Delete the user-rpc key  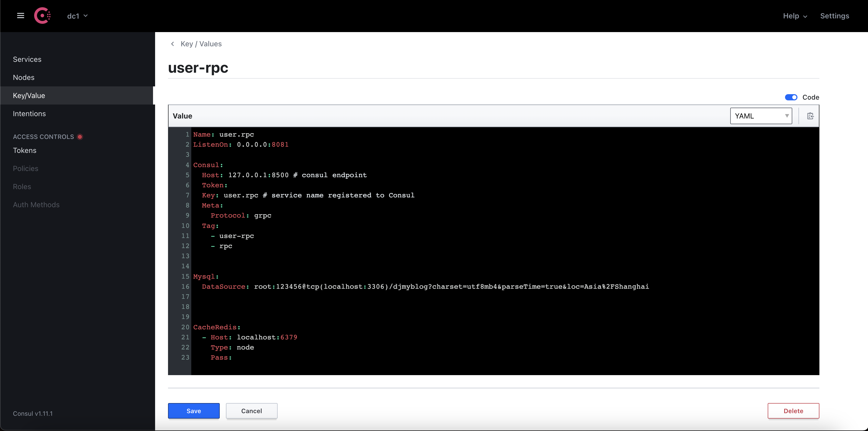coord(793,411)
